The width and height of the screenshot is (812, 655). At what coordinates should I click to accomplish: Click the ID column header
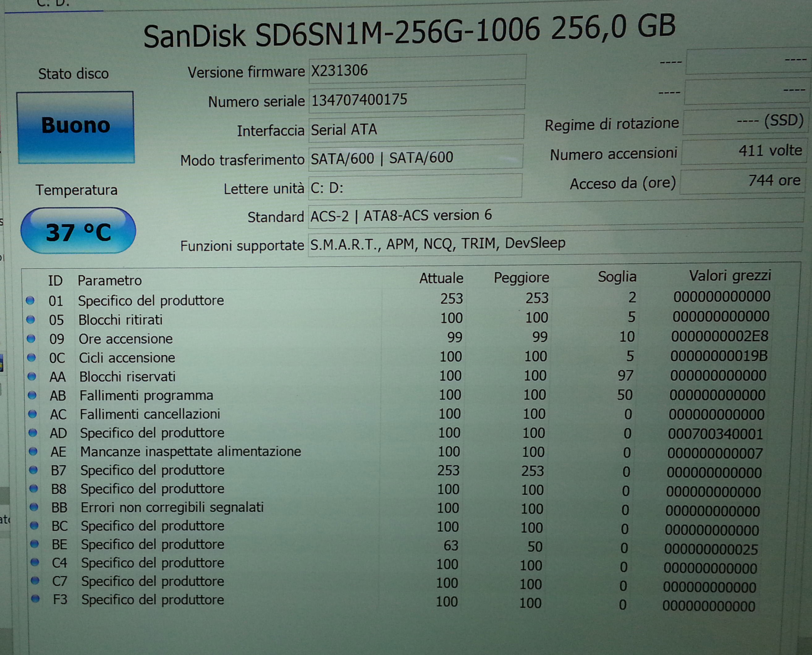click(x=55, y=281)
